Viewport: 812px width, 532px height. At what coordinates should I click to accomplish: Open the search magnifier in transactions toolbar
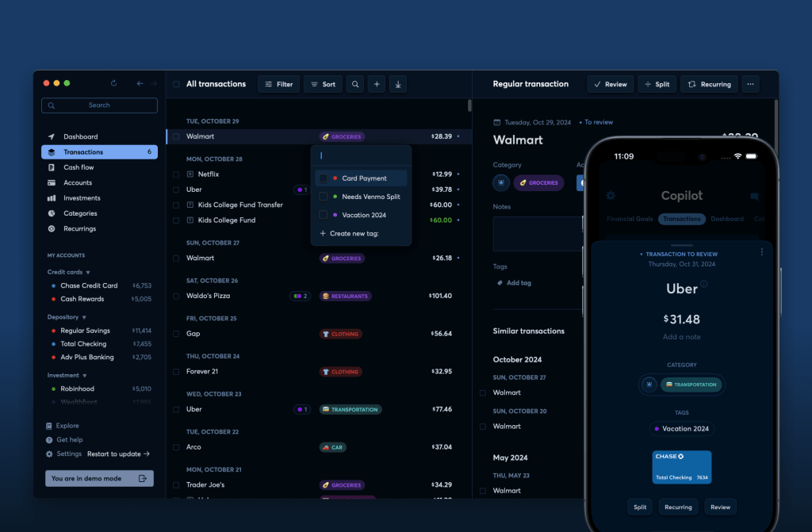[355, 84]
